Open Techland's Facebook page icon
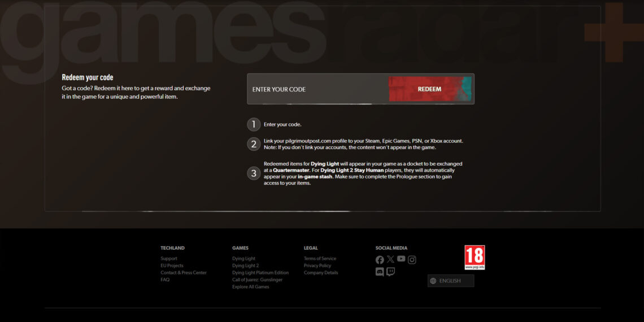The width and height of the screenshot is (644, 322). [380, 260]
